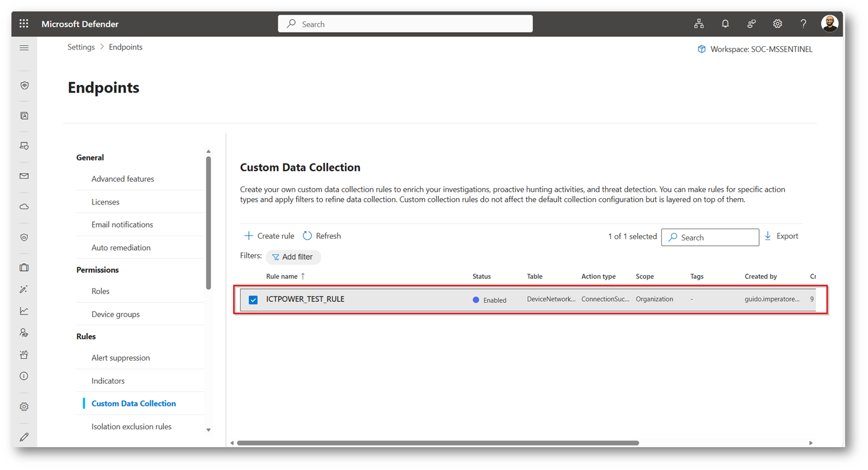Uncheck the ICTPOWER_TEST_RULE checkbox
Screen dimensions: 868x470
pos(253,300)
